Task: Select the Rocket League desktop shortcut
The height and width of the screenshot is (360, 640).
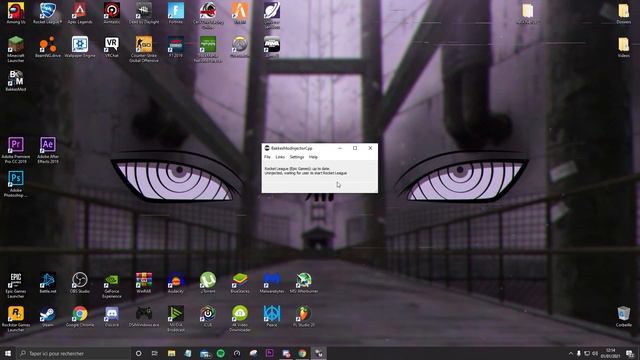Action: click(x=48, y=13)
